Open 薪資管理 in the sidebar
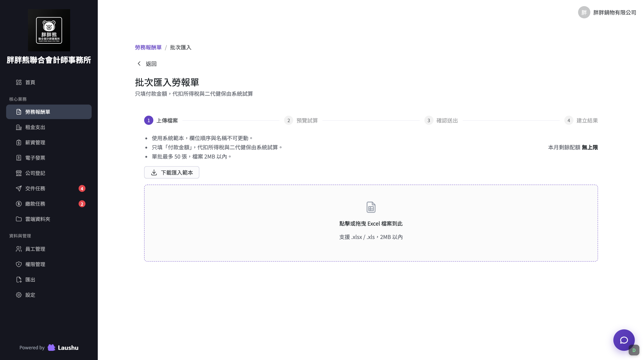Screen dimensions: 644x360 click(49, 142)
